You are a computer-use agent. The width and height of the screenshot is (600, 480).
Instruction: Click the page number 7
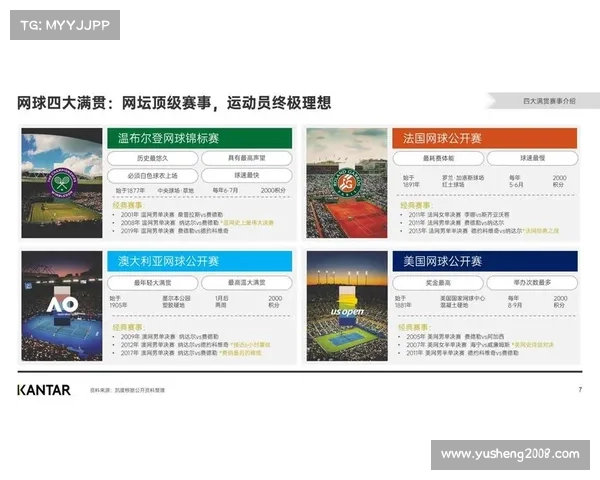click(580, 390)
